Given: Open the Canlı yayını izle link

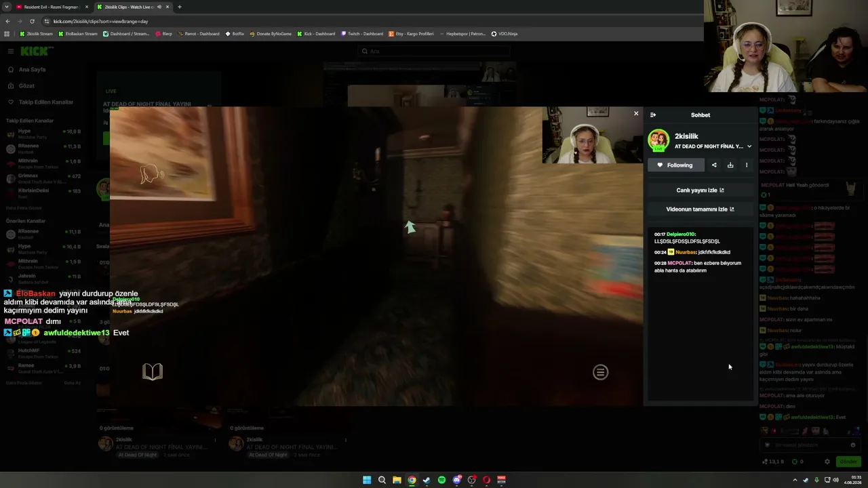Looking at the screenshot, I should click(700, 190).
